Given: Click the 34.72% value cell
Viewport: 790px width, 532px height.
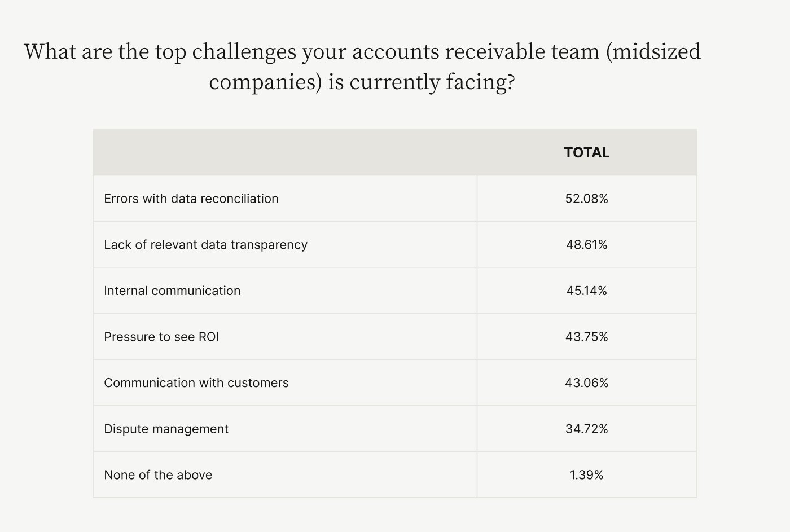Looking at the screenshot, I should pyautogui.click(x=587, y=429).
